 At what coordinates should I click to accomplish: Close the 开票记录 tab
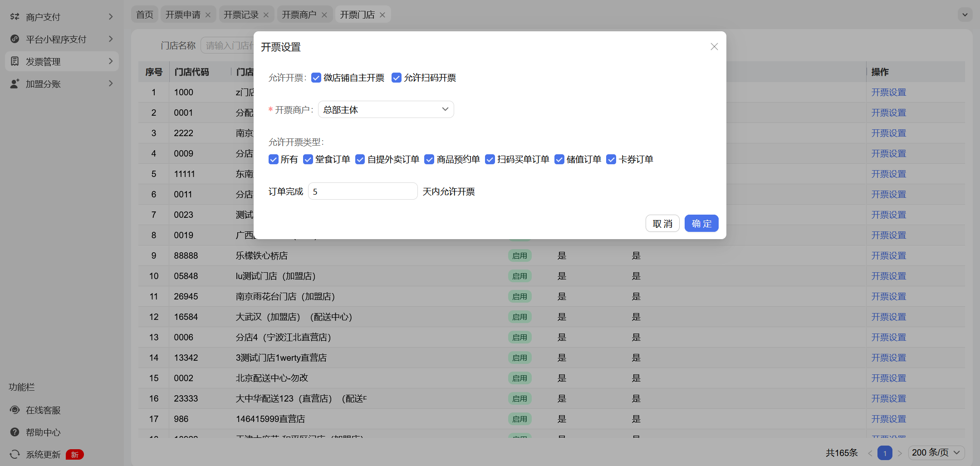(266, 15)
